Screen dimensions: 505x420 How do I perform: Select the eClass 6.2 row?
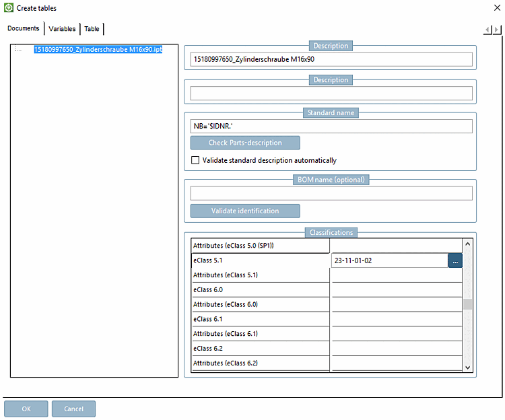pos(261,349)
